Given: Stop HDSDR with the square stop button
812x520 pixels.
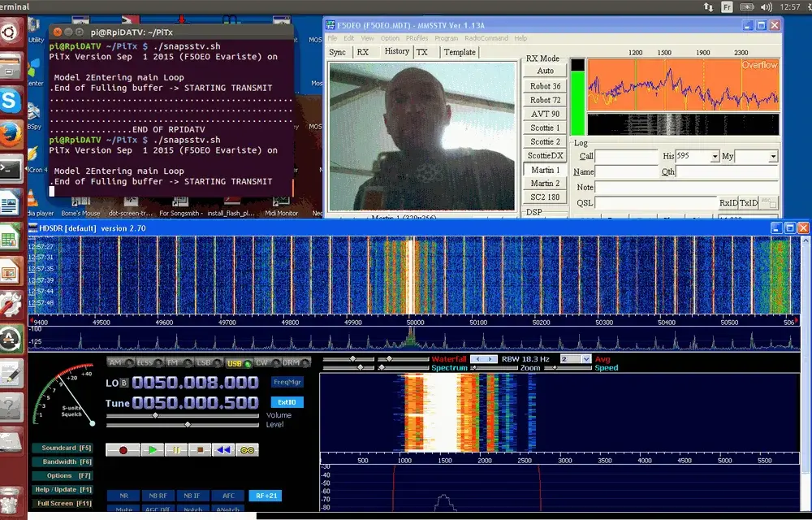Looking at the screenshot, I should (200, 449).
